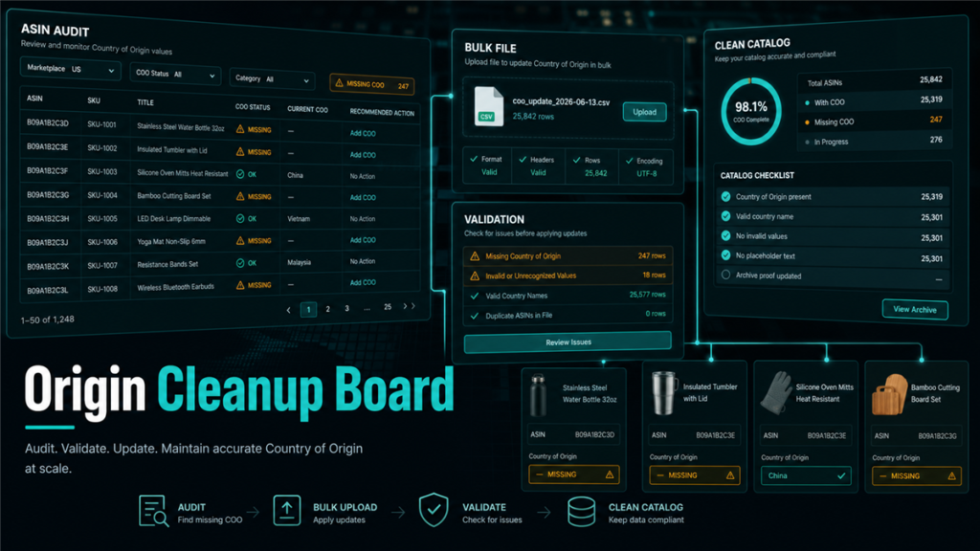Click the CSV file icon
The height and width of the screenshot is (551, 980).
(489, 107)
